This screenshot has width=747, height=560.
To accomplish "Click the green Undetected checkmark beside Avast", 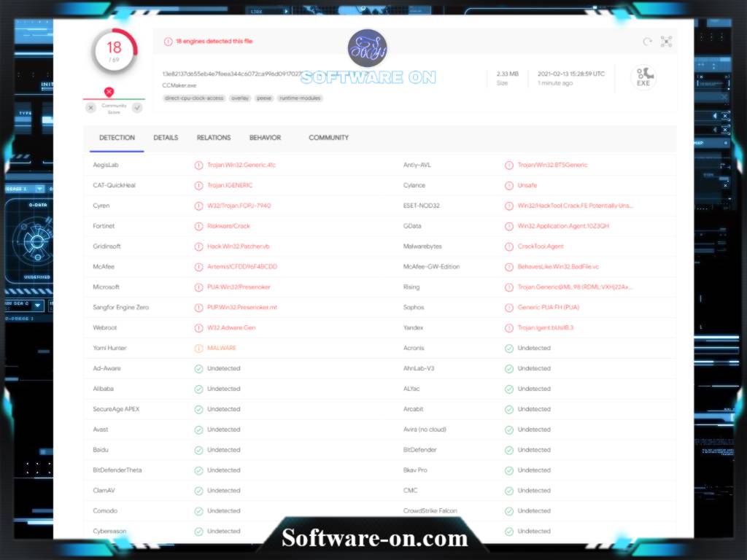I will [x=198, y=429].
